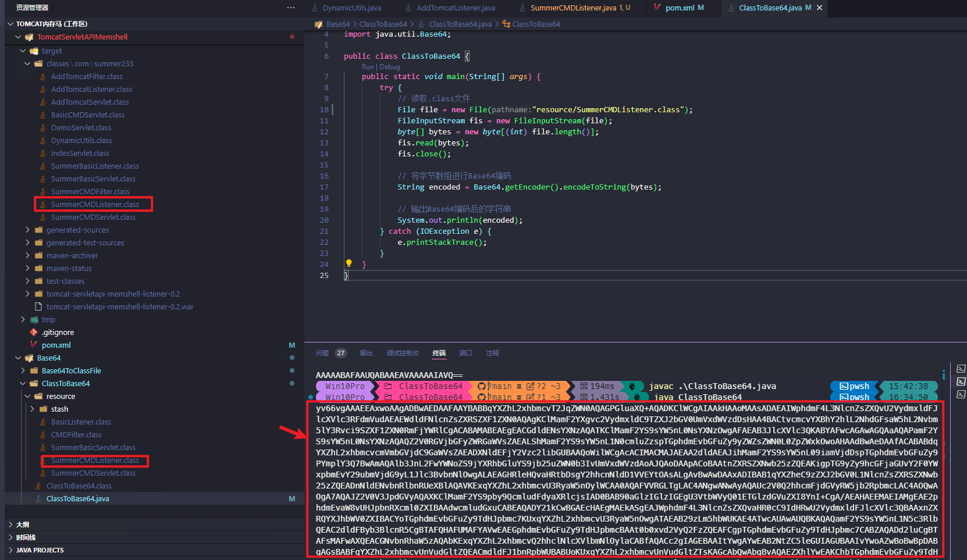Collapse the target folder

[x=23, y=51]
